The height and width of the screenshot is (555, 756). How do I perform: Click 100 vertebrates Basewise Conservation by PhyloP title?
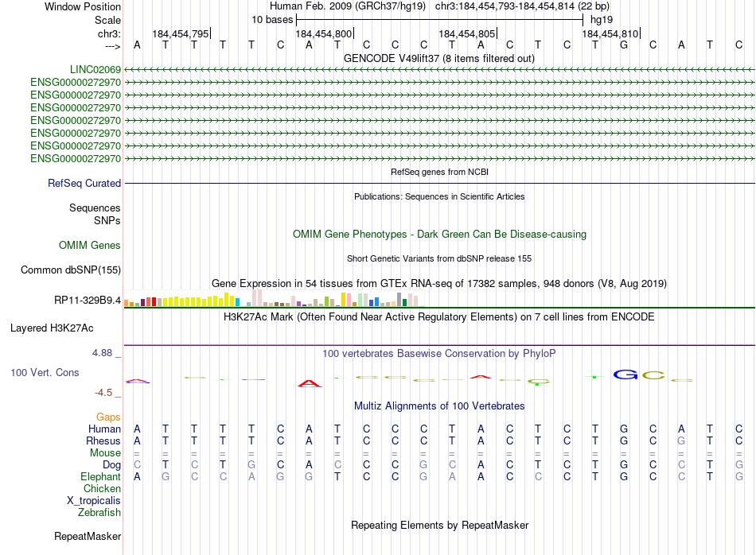click(439, 354)
